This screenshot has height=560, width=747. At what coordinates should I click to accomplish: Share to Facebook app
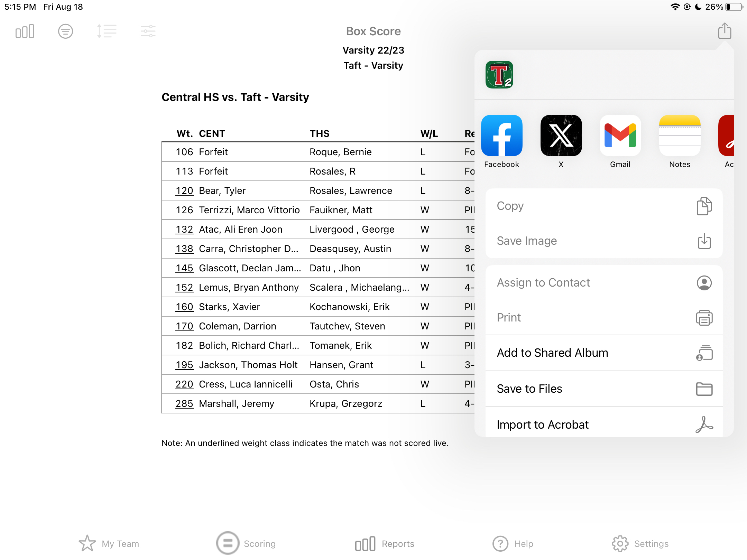(501, 136)
